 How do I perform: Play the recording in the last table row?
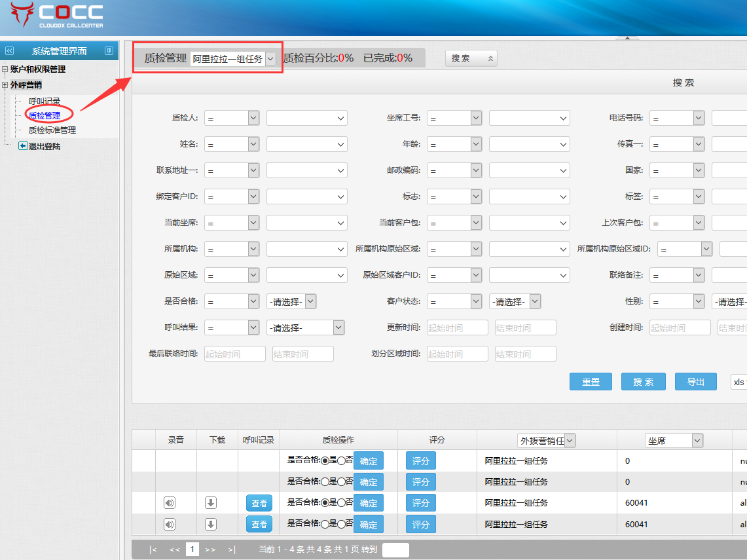(170, 524)
